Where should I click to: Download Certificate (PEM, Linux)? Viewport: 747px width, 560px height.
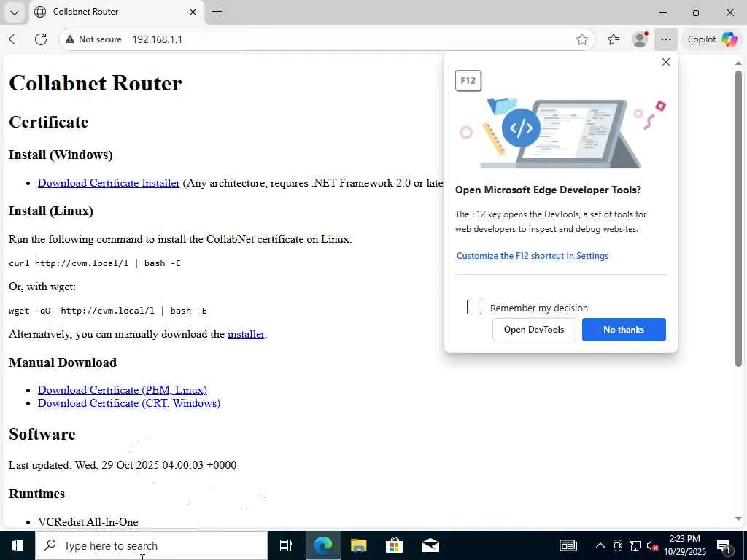[123, 390]
